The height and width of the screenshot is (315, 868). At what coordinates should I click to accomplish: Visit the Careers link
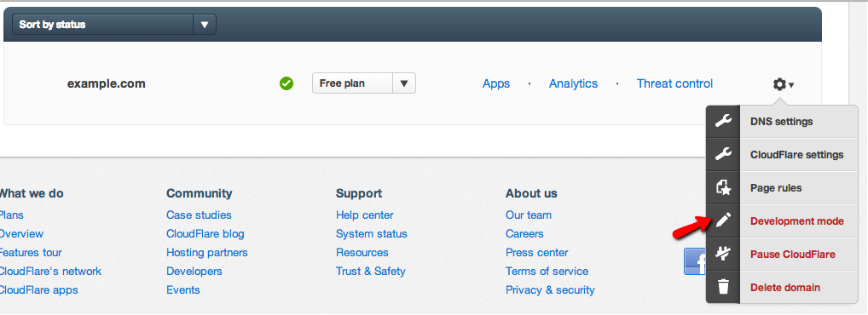pyautogui.click(x=524, y=234)
